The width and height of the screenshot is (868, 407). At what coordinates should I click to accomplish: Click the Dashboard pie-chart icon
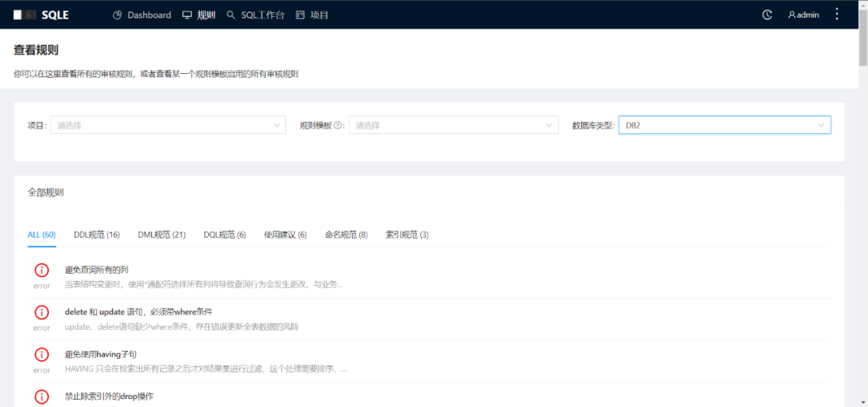(117, 15)
